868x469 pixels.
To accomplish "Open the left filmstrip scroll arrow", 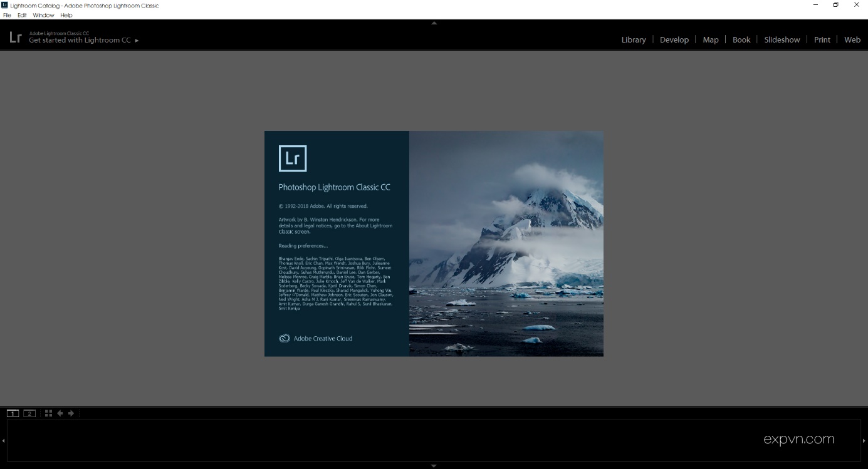I will [x=3, y=440].
